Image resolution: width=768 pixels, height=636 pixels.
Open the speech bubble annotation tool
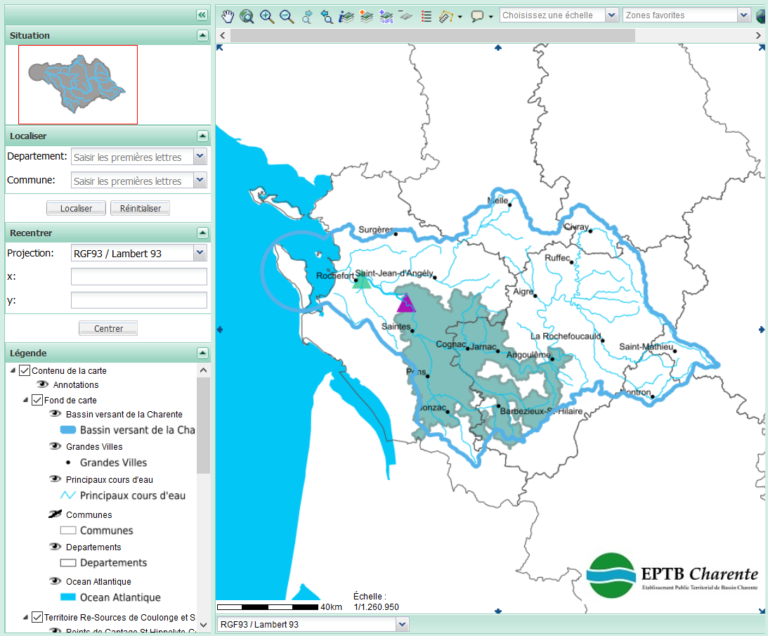(x=478, y=16)
